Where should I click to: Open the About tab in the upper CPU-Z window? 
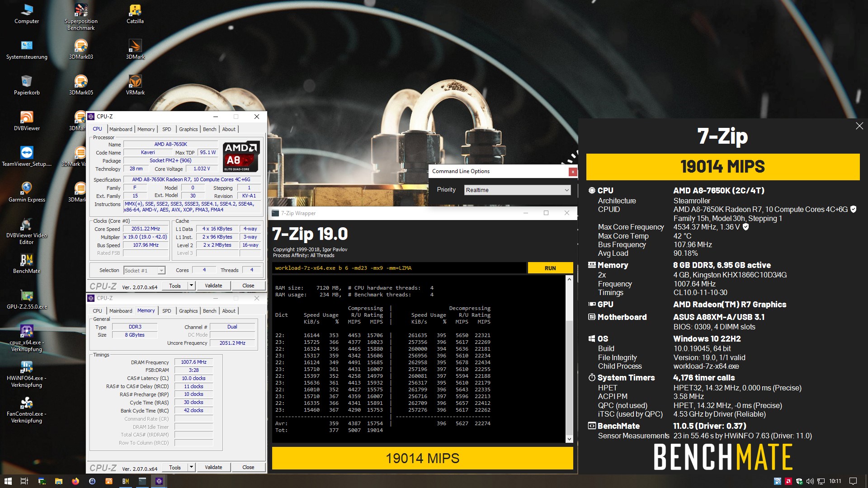229,129
